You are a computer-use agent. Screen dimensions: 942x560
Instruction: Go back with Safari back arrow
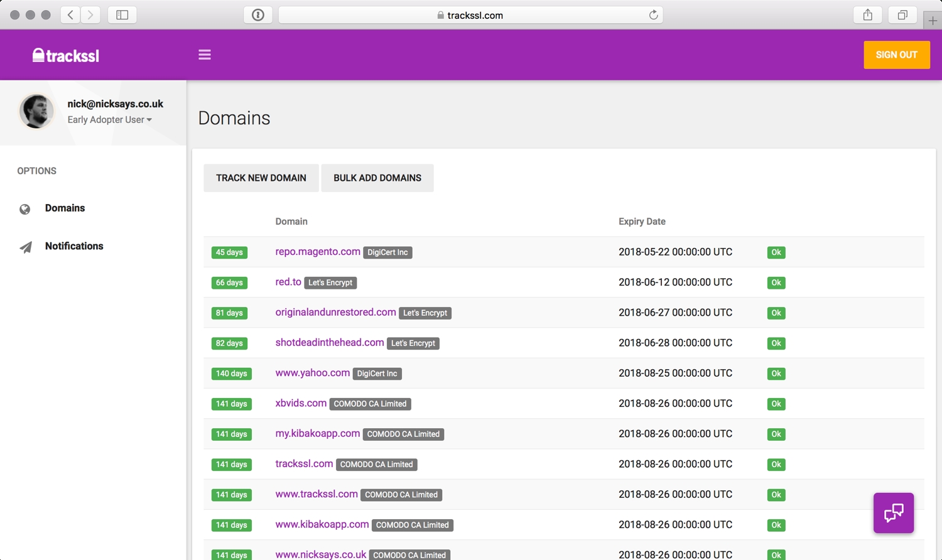point(71,15)
